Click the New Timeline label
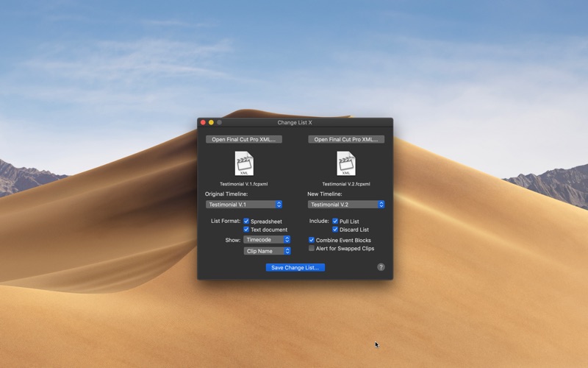The height and width of the screenshot is (368, 588). point(325,194)
